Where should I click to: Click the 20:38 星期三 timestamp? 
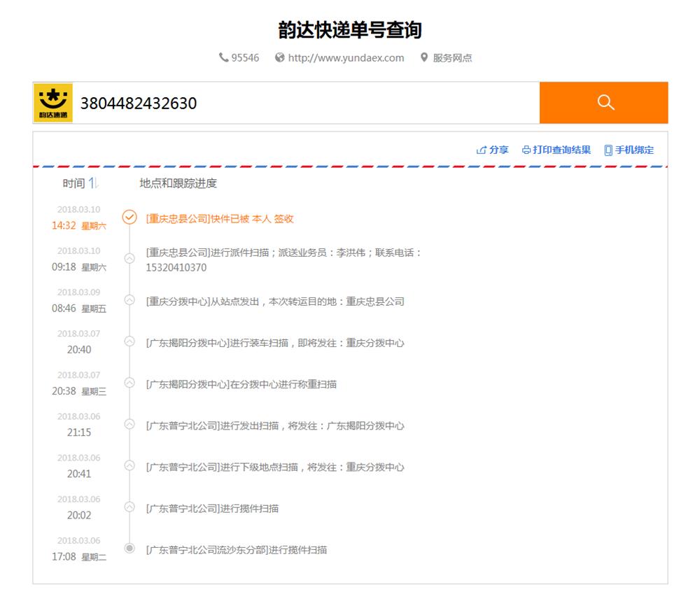tap(79, 391)
